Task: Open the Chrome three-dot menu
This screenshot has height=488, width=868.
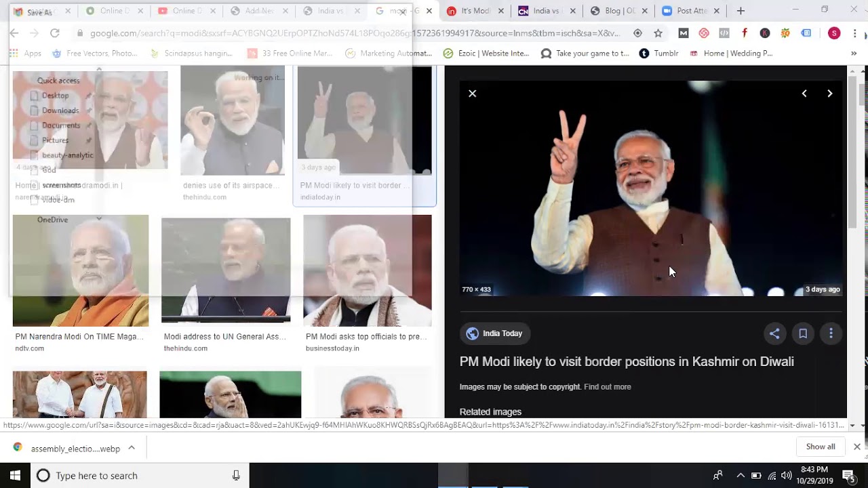Action: 854,33
